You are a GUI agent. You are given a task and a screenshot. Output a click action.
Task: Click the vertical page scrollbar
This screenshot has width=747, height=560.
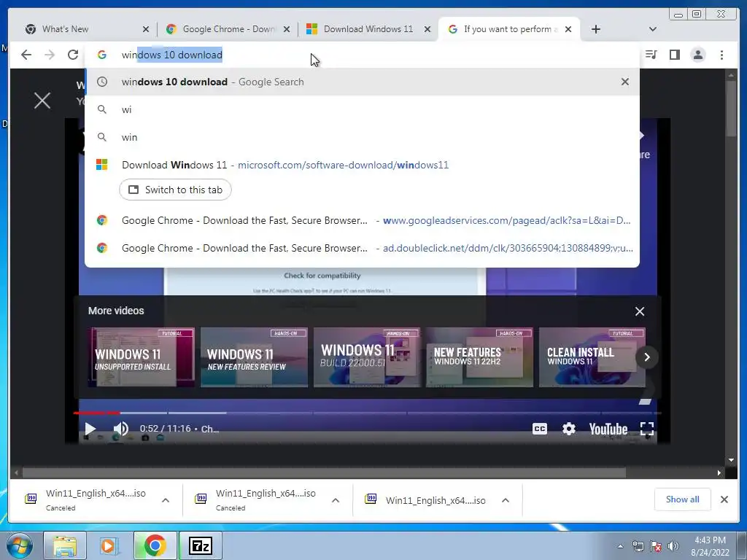pyautogui.click(x=731, y=109)
